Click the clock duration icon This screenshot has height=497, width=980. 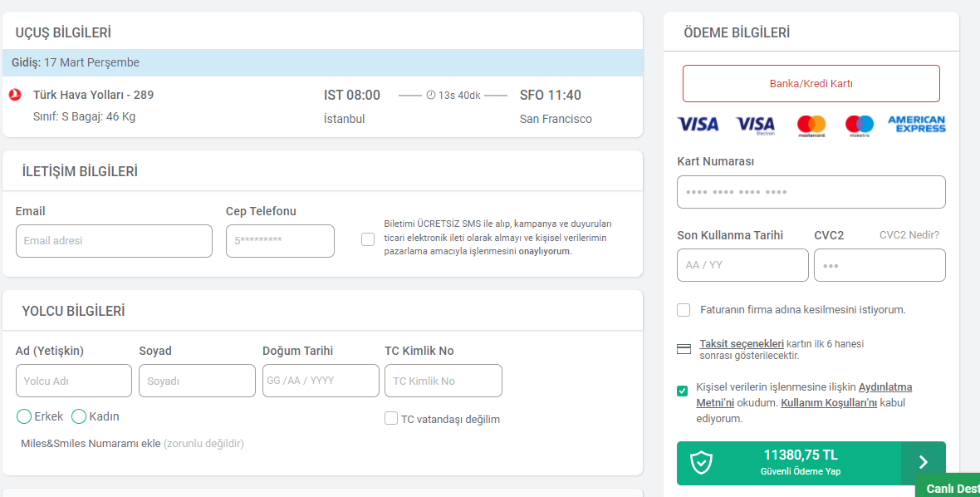pyautogui.click(x=431, y=95)
